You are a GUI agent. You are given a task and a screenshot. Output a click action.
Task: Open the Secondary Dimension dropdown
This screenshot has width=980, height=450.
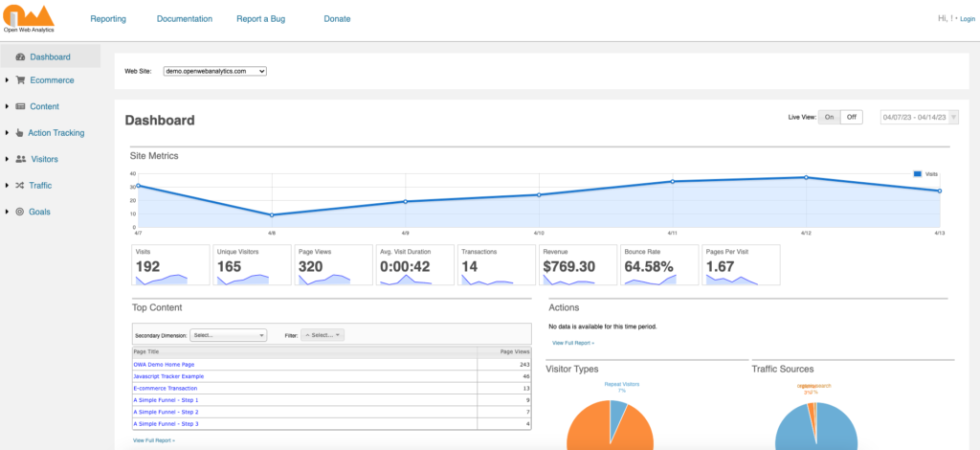click(x=228, y=335)
